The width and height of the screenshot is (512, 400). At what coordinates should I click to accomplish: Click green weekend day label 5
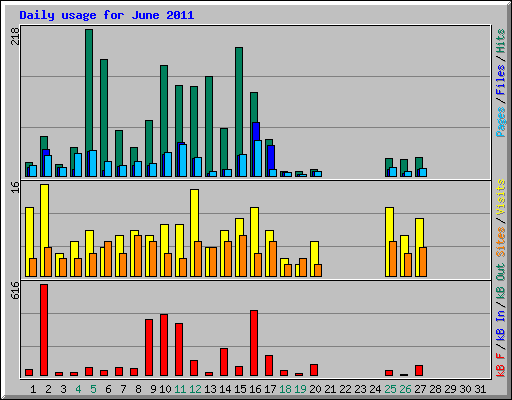point(93,389)
